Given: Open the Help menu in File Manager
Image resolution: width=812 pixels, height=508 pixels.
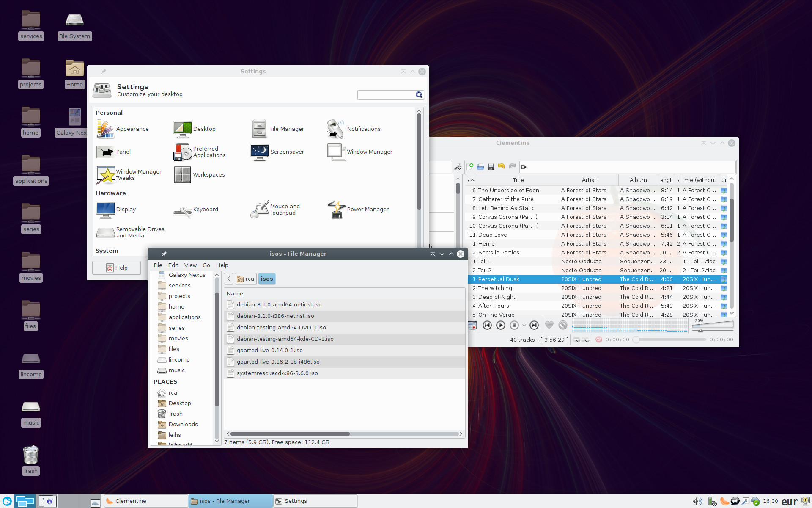Looking at the screenshot, I should [x=222, y=265].
